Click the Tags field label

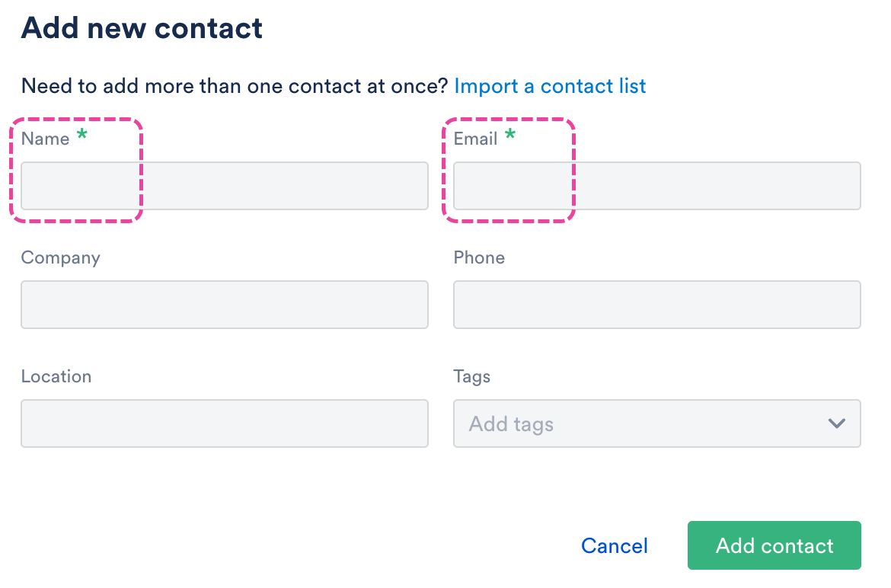[472, 376]
